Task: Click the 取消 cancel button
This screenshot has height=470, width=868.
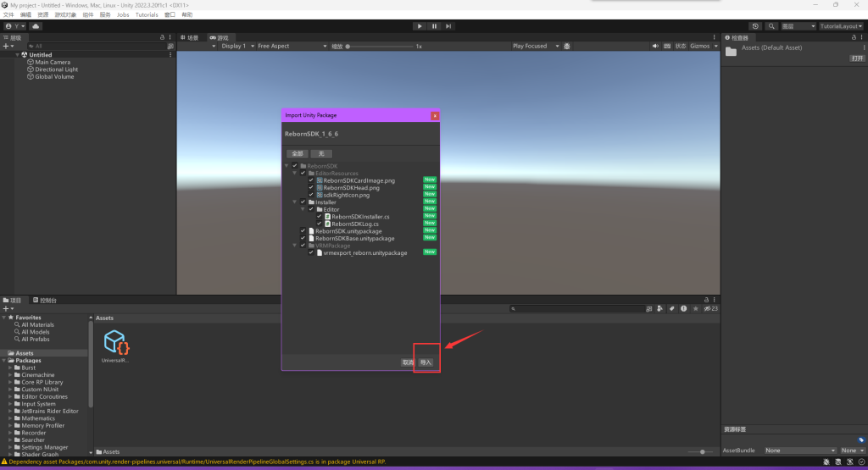Action: click(407, 362)
